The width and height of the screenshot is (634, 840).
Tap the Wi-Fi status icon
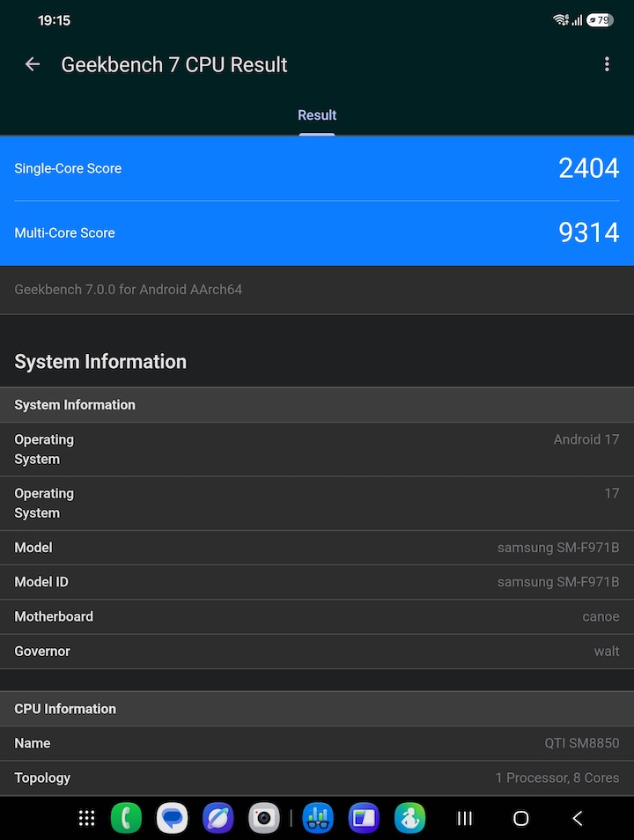561,20
